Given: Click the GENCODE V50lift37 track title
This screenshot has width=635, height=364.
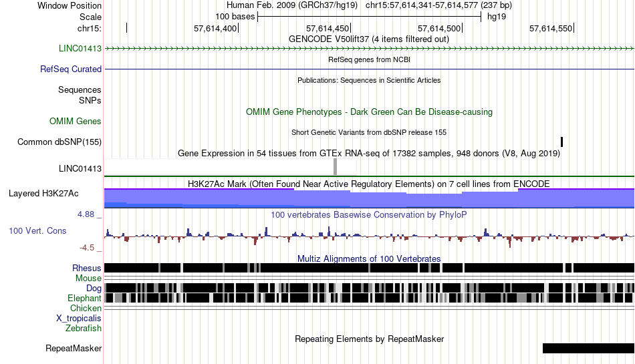Looking at the screenshot, I should click(x=369, y=39).
